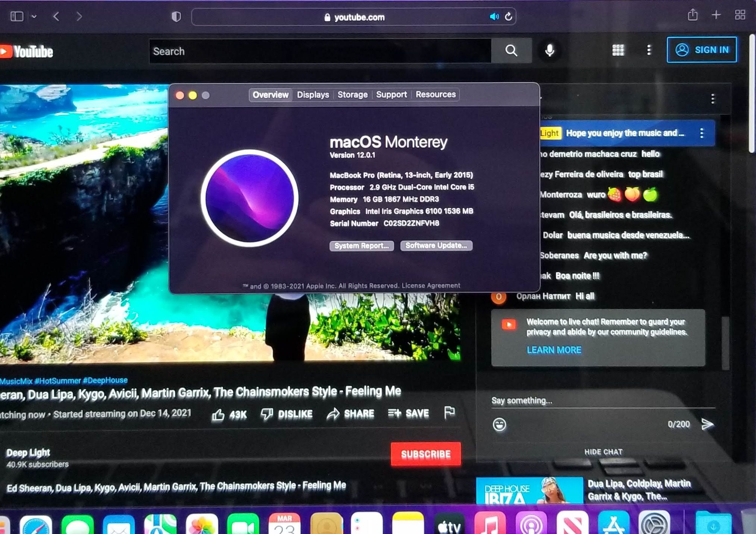Click the YouTube search magnifier button

click(x=511, y=51)
